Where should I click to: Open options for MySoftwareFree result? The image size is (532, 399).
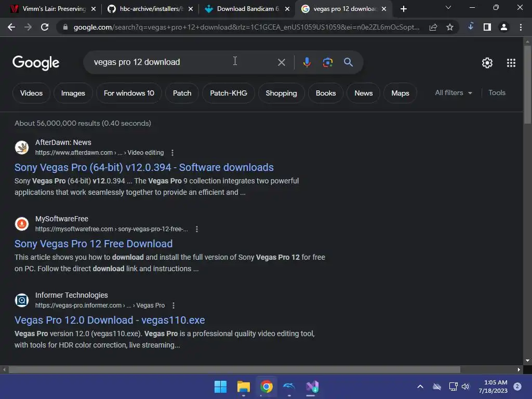coord(197,229)
